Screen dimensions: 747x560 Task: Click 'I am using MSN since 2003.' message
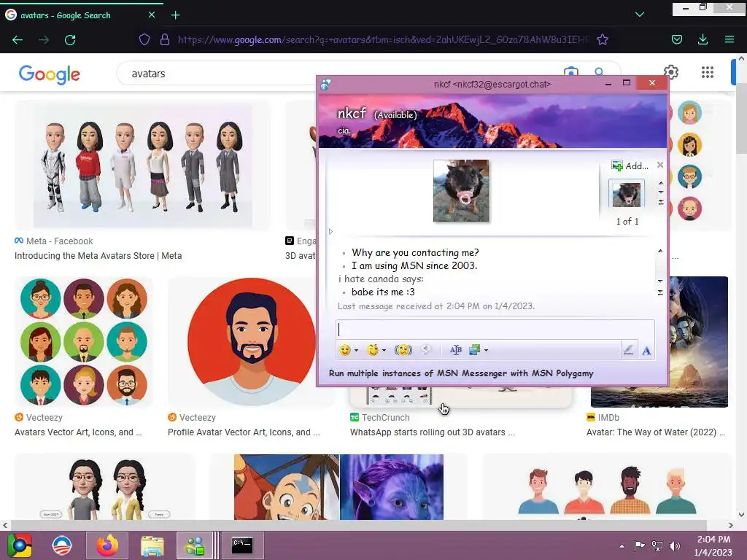(x=414, y=265)
